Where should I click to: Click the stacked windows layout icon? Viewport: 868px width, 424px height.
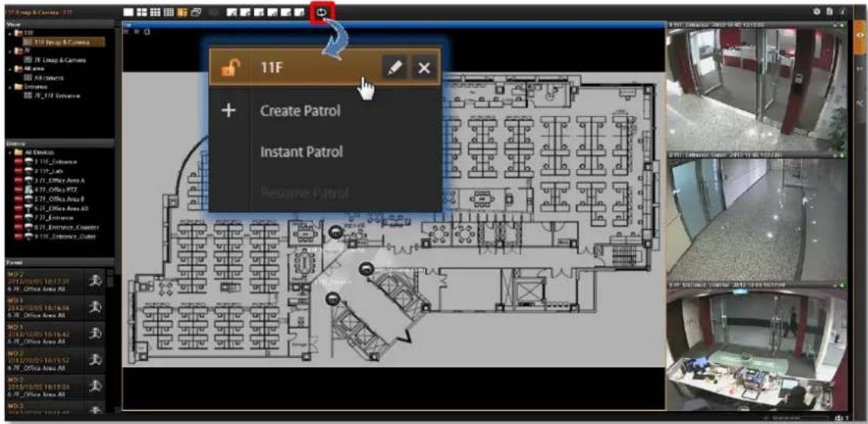[x=196, y=12]
